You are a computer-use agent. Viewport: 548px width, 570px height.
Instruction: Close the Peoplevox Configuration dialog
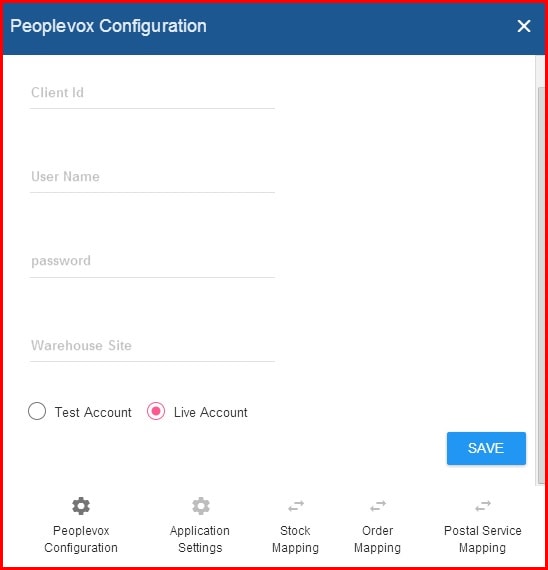pyautogui.click(x=524, y=26)
